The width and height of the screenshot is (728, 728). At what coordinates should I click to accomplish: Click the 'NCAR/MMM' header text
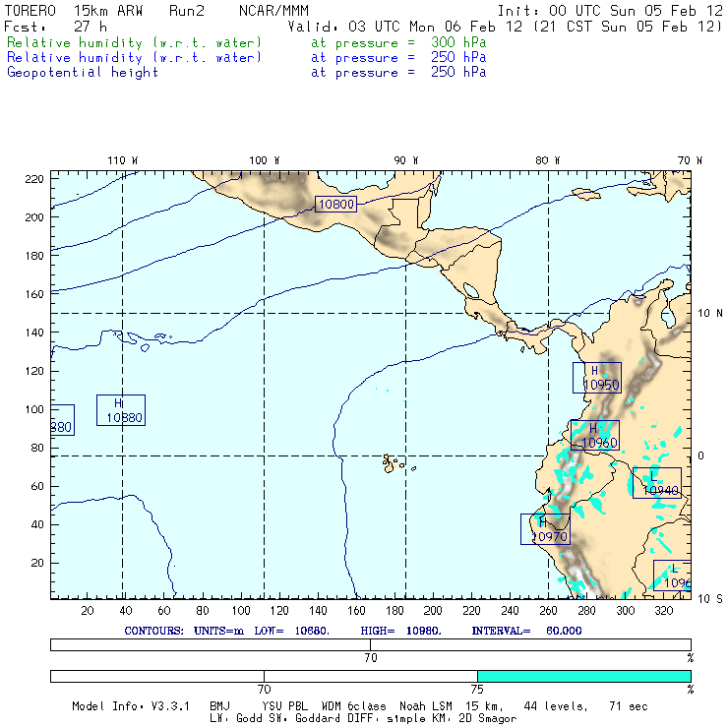(x=273, y=11)
